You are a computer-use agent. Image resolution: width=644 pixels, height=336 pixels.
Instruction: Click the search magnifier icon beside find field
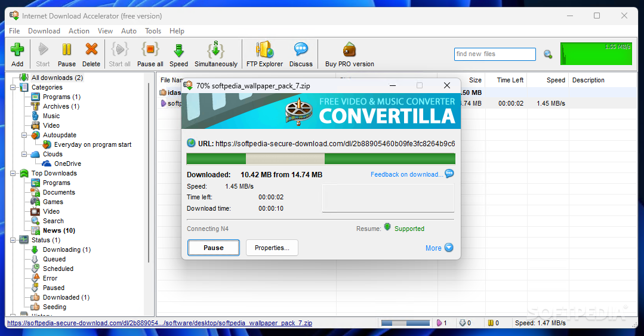click(548, 54)
